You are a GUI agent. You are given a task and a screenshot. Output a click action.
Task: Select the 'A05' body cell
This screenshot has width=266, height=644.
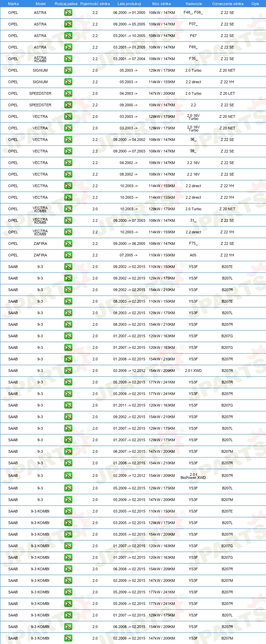click(193, 255)
